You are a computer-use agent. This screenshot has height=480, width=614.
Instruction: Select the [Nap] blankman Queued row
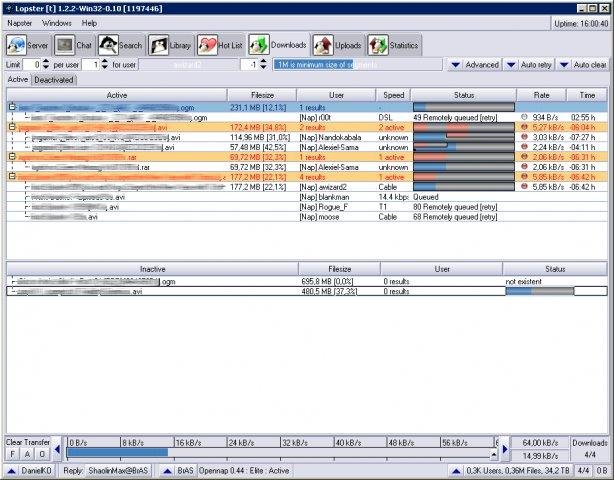[307, 197]
